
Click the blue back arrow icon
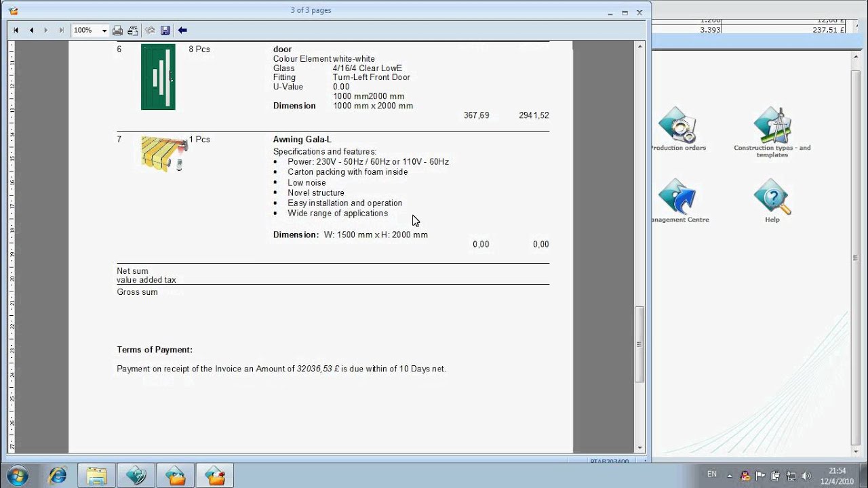pos(182,30)
